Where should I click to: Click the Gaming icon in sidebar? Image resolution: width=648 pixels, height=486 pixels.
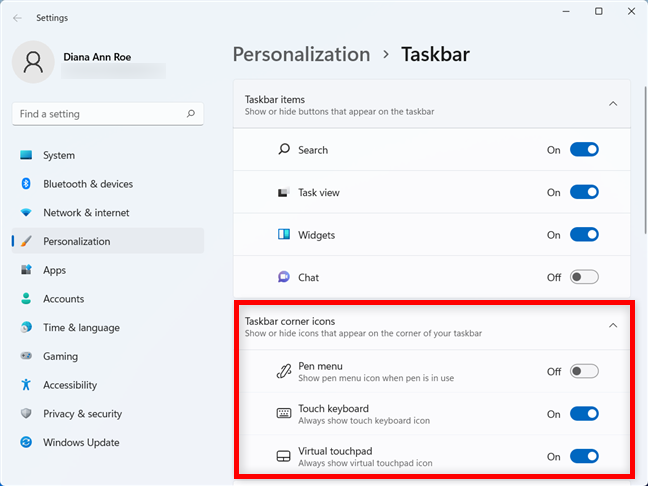point(25,356)
